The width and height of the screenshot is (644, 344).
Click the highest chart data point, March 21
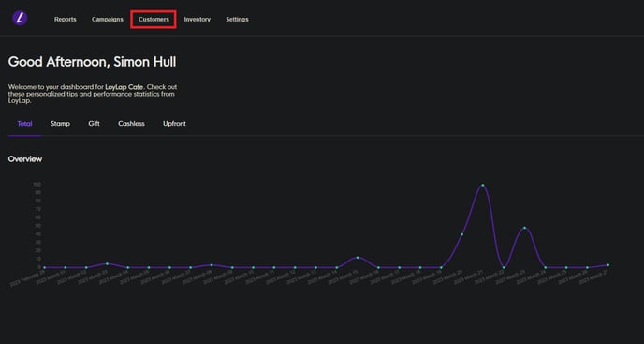click(483, 186)
